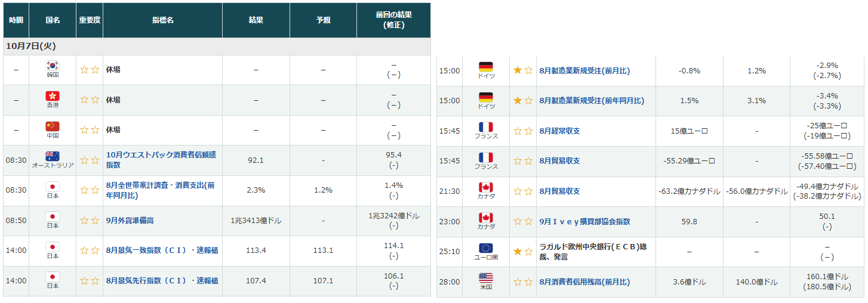Screen dimensions: 868x303
Task: Open the 9月外貨準備高 indicator link
Action: click(130, 221)
